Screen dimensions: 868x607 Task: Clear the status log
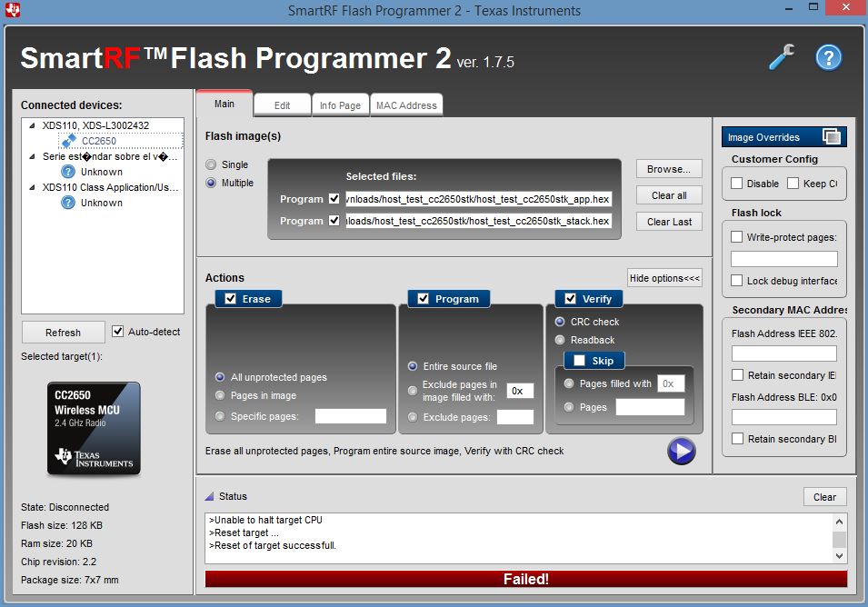(x=824, y=497)
